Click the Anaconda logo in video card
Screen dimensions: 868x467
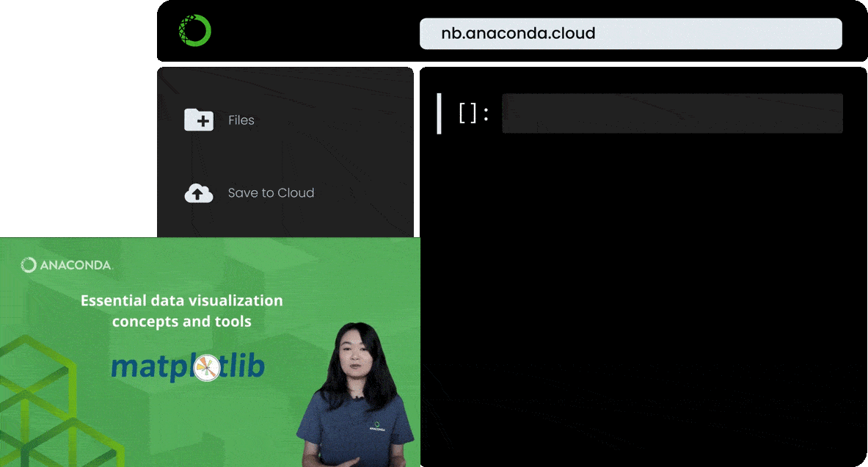(67, 265)
